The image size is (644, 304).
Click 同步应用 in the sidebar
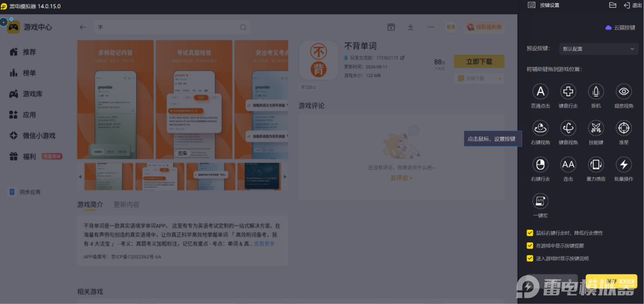click(25, 192)
